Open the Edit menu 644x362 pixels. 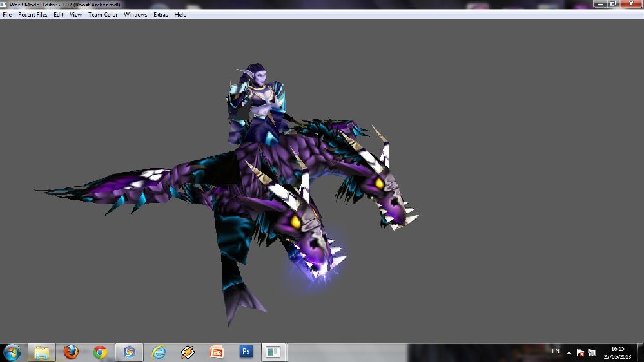58,14
